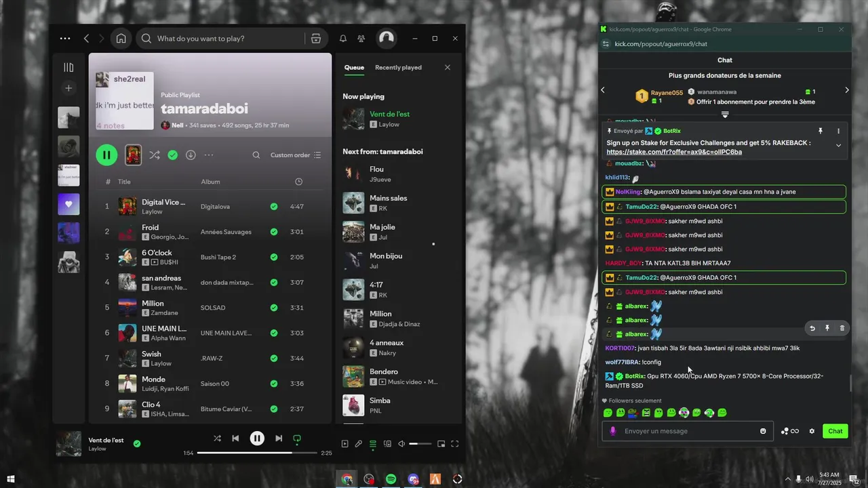Sort tracks by the Title column header
Image resolution: width=868 pixels, height=488 pixels.
point(124,182)
